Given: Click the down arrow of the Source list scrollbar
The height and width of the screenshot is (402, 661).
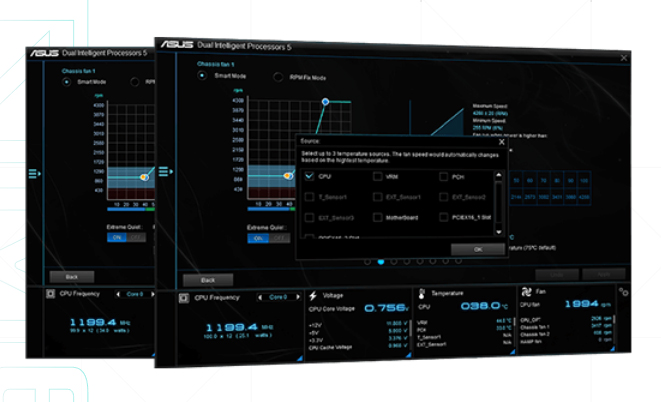Looking at the screenshot, I should click(x=499, y=232).
